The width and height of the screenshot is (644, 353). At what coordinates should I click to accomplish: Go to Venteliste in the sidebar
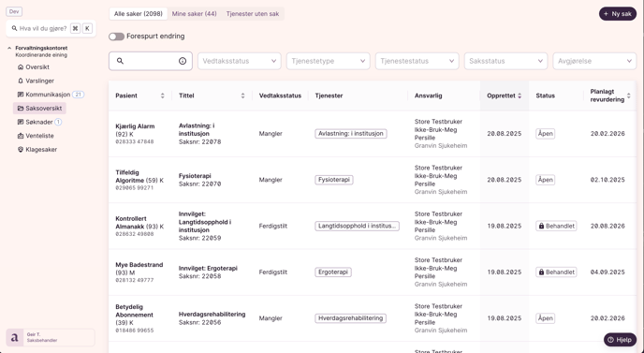(39, 136)
